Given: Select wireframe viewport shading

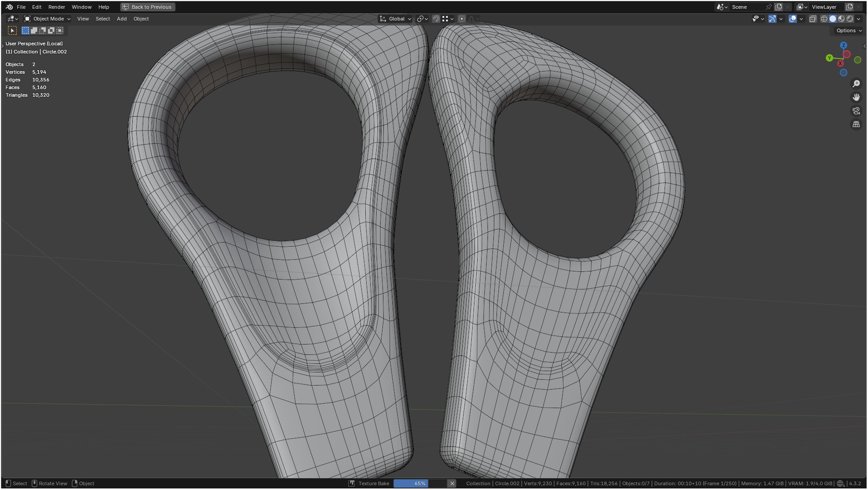Looking at the screenshot, I should pos(824,19).
